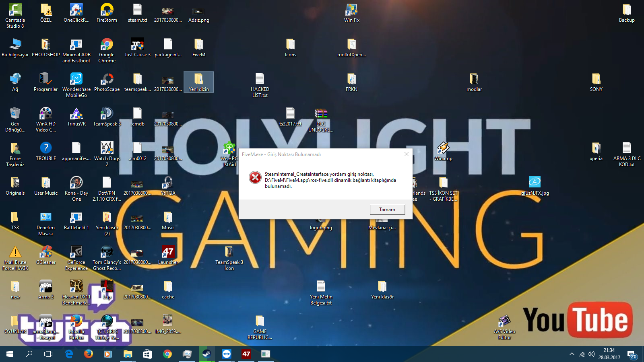Screen dimensions: 644x362
Task: Select the Yeni dizin folder
Action: (199, 82)
